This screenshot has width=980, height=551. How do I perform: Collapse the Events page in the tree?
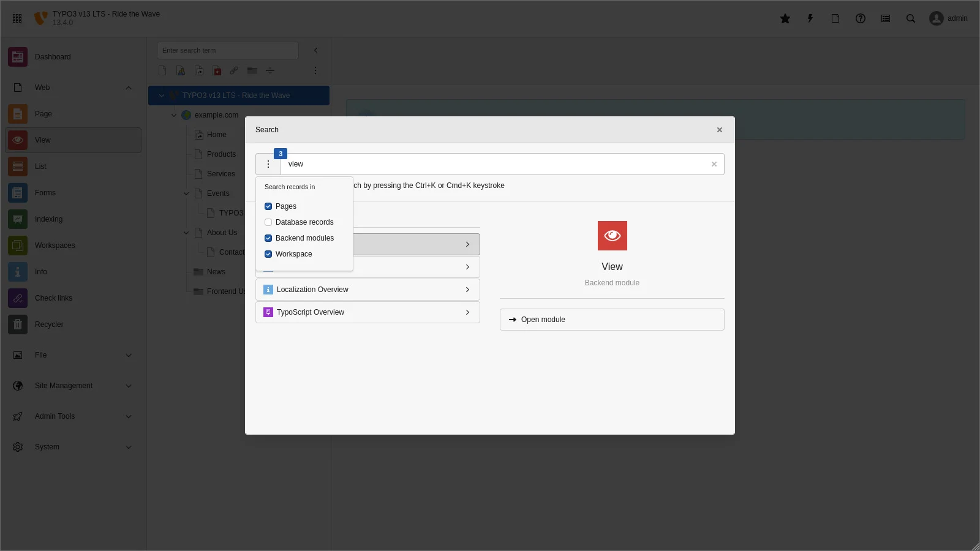point(186,193)
